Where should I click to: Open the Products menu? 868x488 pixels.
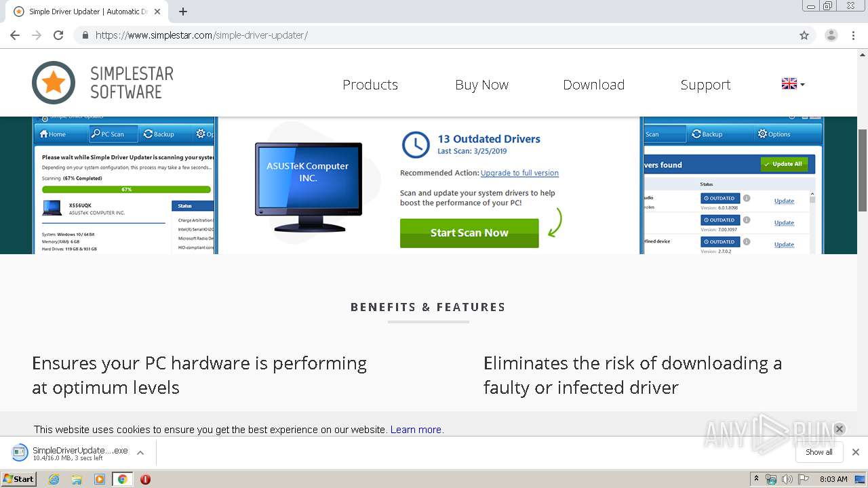pyautogui.click(x=370, y=85)
